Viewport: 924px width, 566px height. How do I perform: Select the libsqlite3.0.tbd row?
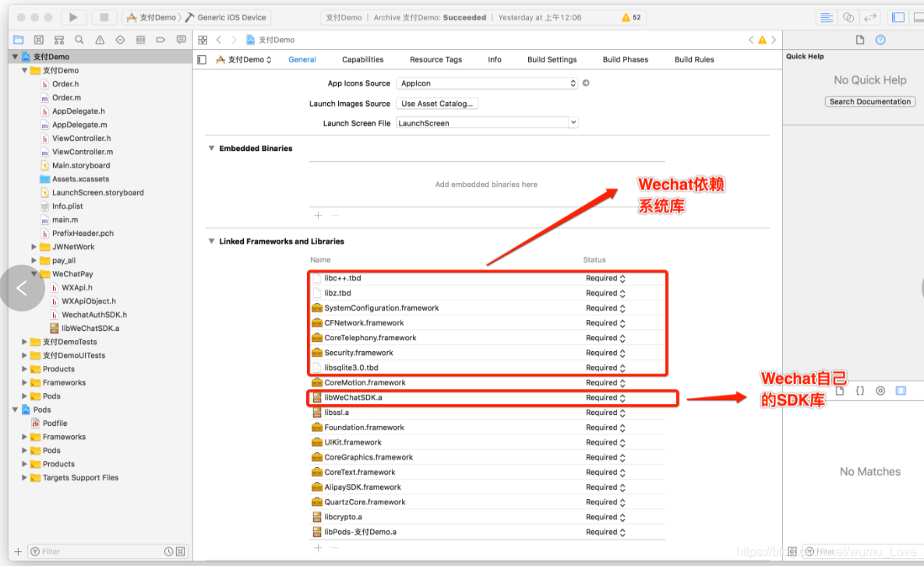point(487,367)
